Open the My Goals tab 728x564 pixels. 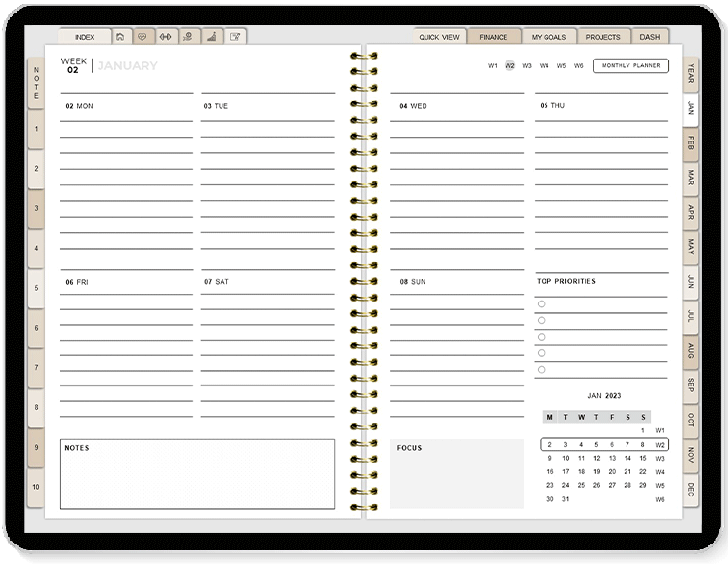548,37
